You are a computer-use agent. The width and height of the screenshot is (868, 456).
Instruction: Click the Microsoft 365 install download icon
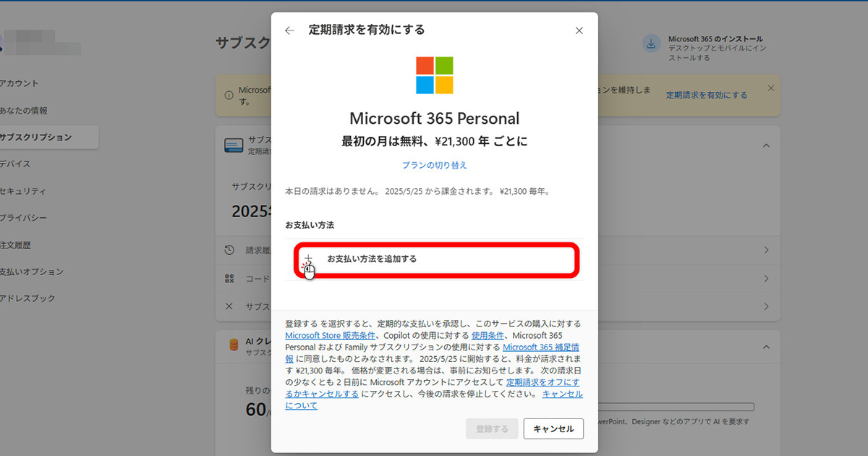[x=652, y=43]
